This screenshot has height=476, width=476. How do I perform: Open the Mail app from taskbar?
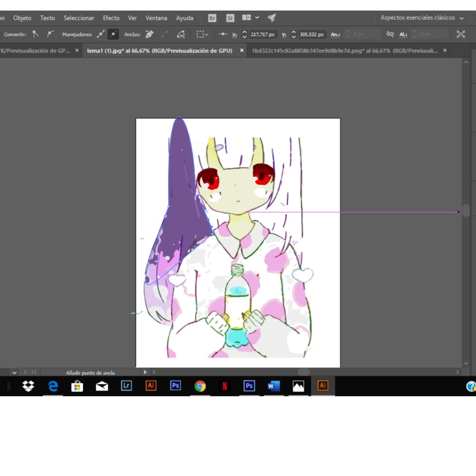coord(102,386)
